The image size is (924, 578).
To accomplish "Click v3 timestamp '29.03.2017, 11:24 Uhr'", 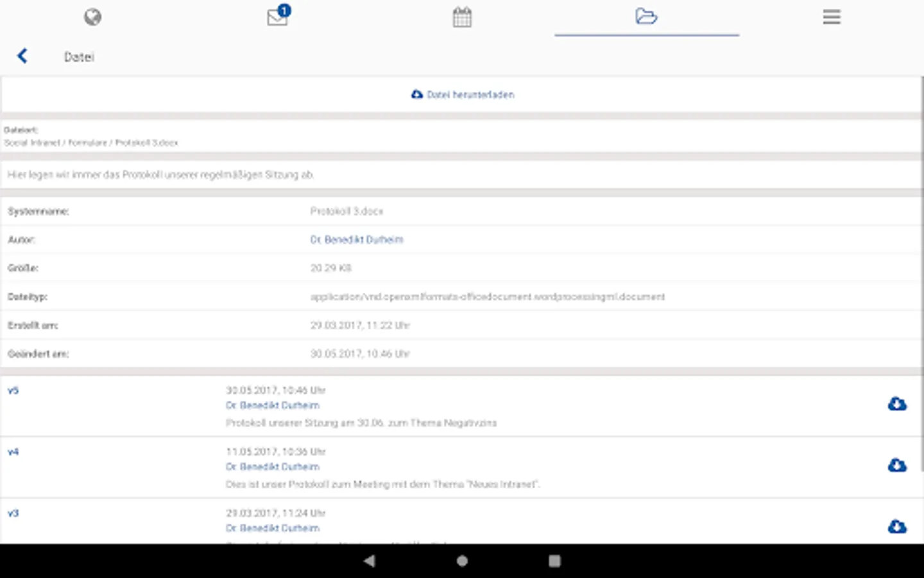I will point(276,513).
